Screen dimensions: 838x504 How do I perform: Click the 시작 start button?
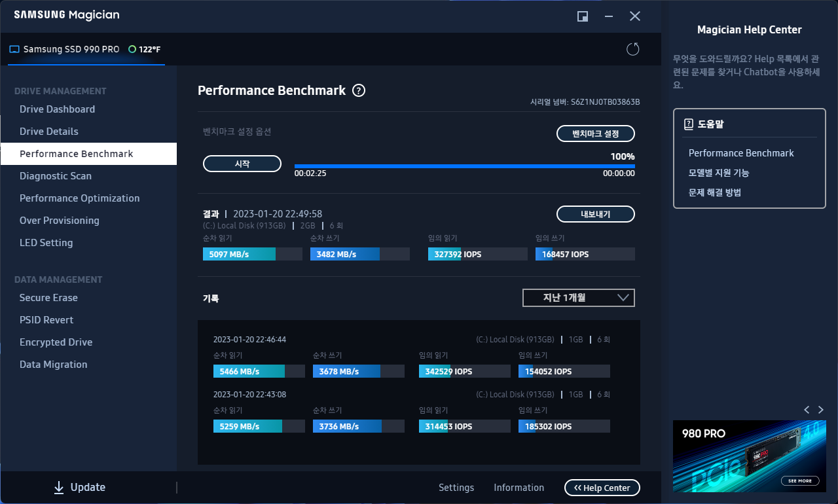[242, 164]
